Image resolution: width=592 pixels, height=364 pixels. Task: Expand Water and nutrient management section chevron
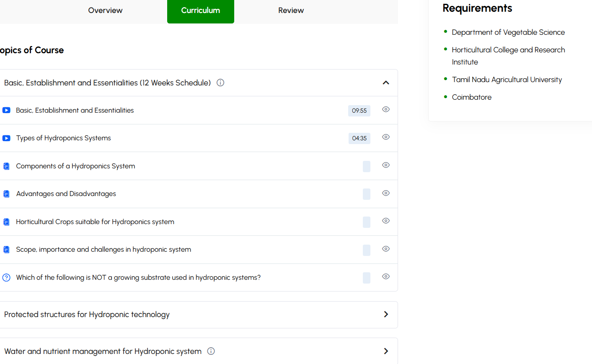386,351
